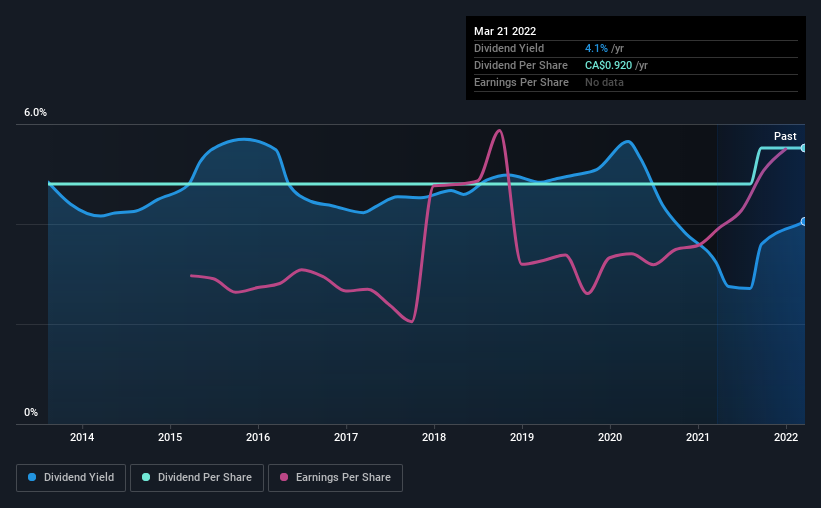Select the Dividend Yield endpoint marker

[803, 222]
